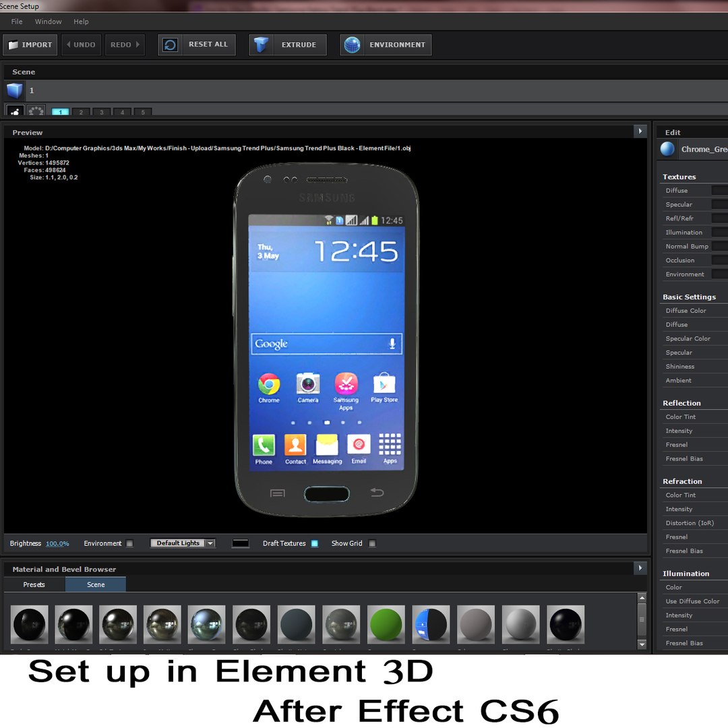
Task: Click the Normal Bump texture row
Action: [694, 246]
